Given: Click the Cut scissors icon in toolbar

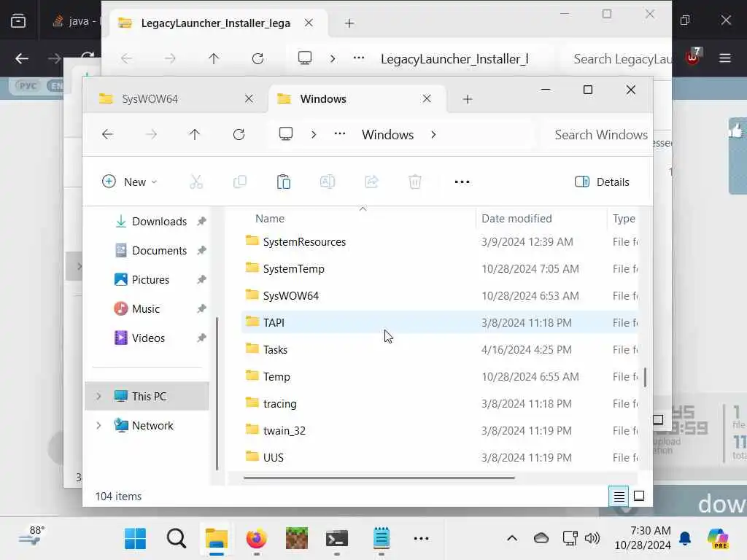Looking at the screenshot, I should click(x=196, y=182).
